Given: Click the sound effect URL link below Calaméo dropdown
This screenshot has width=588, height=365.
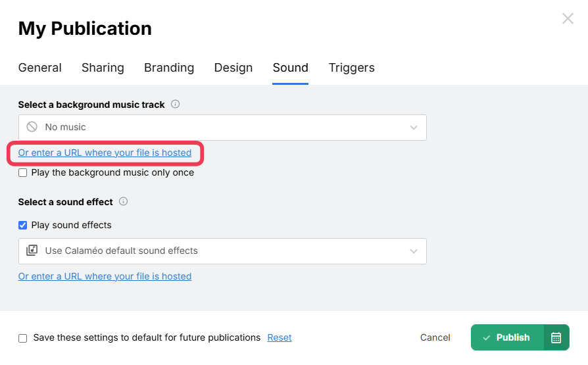Looking at the screenshot, I should pyautogui.click(x=105, y=276).
